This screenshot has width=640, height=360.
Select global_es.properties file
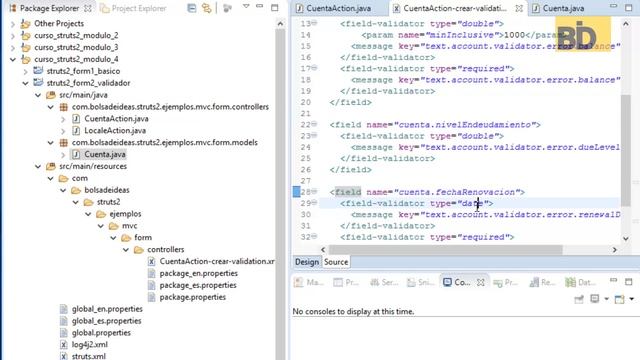107,321
